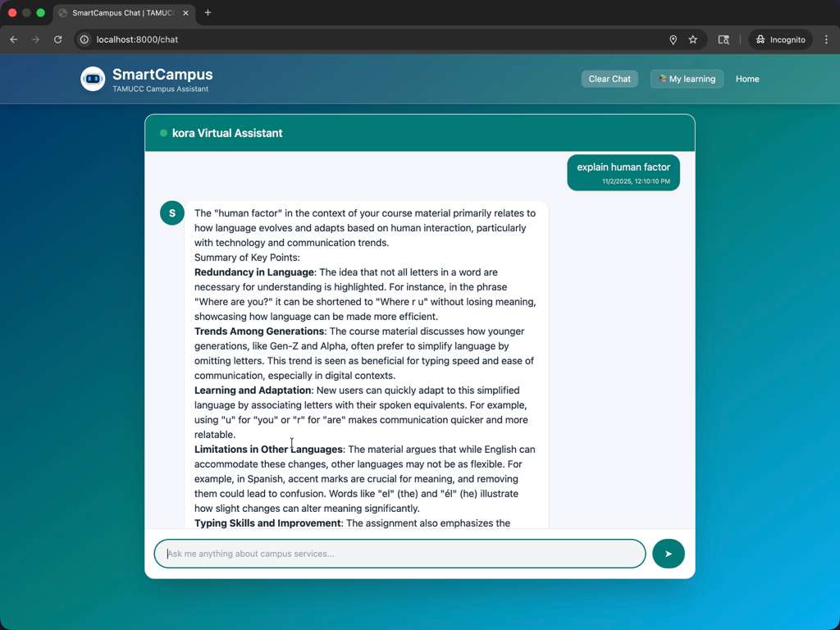Click the 'Summary of Key Points:' line
840x630 pixels.
point(247,257)
